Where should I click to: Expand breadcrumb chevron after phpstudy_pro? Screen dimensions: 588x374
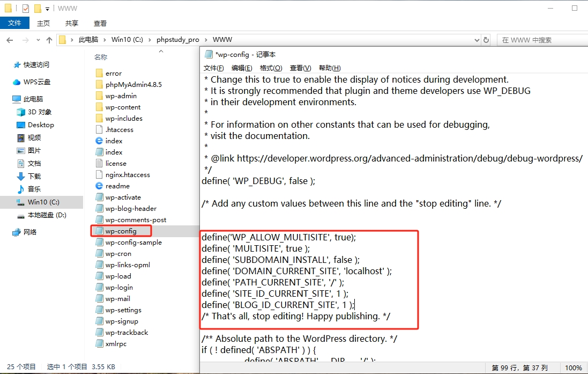[x=206, y=39]
